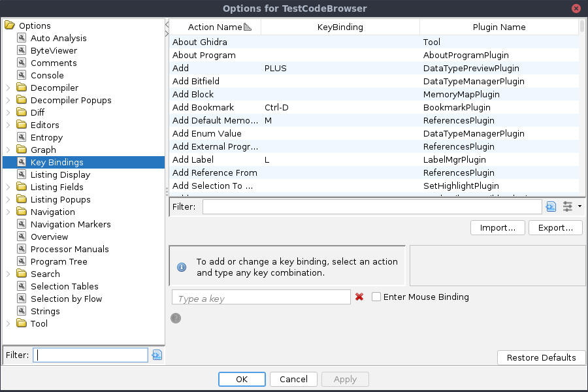The width and height of the screenshot is (588, 392).
Task: Select Listing Display in options tree
Action: coord(60,174)
